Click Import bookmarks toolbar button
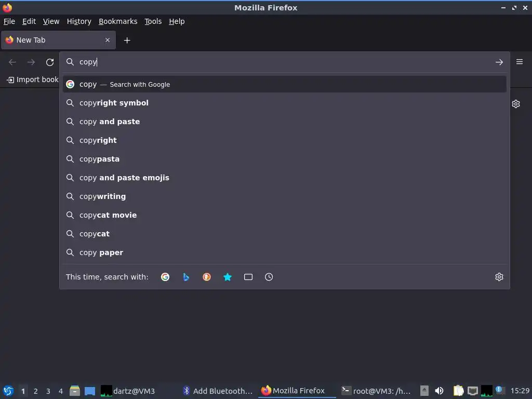This screenshot has width=532, height=399. [x=33, y=79]
